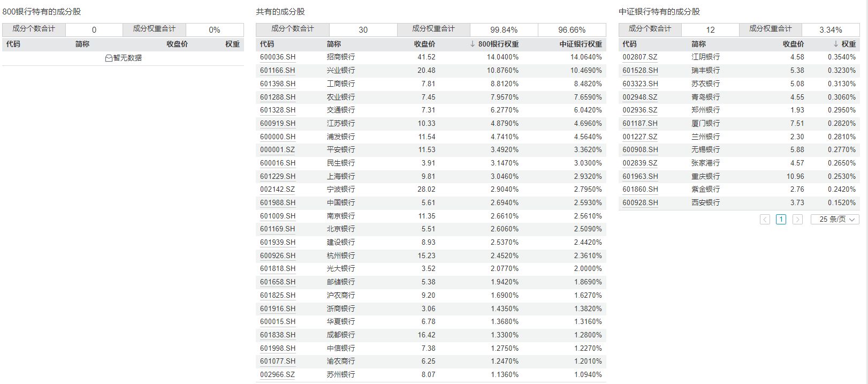Screen dimensions: 868x384
Task: Click the 暂无数据 empty inbox icon
Action: pyautogui.click(x=109, y=58)
